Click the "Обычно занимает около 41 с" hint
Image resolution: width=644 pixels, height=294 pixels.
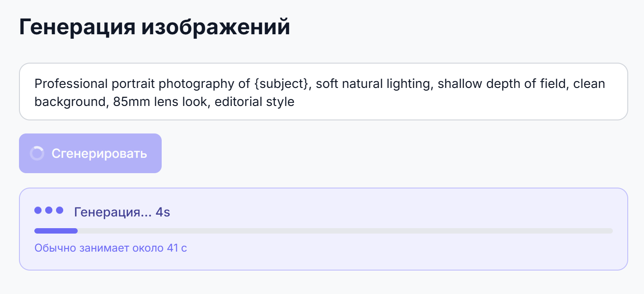(x=111, y=248)
